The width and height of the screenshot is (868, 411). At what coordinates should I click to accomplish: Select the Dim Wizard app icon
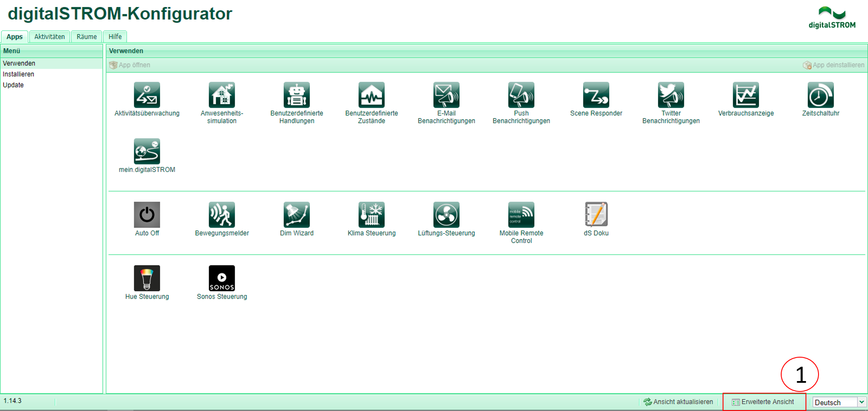click(x=296, y=214)
